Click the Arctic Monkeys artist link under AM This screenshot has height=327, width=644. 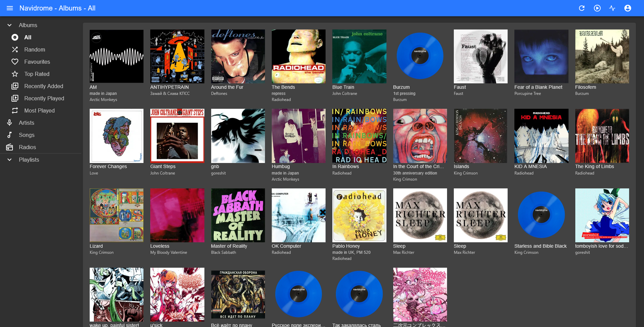(103, 100)
